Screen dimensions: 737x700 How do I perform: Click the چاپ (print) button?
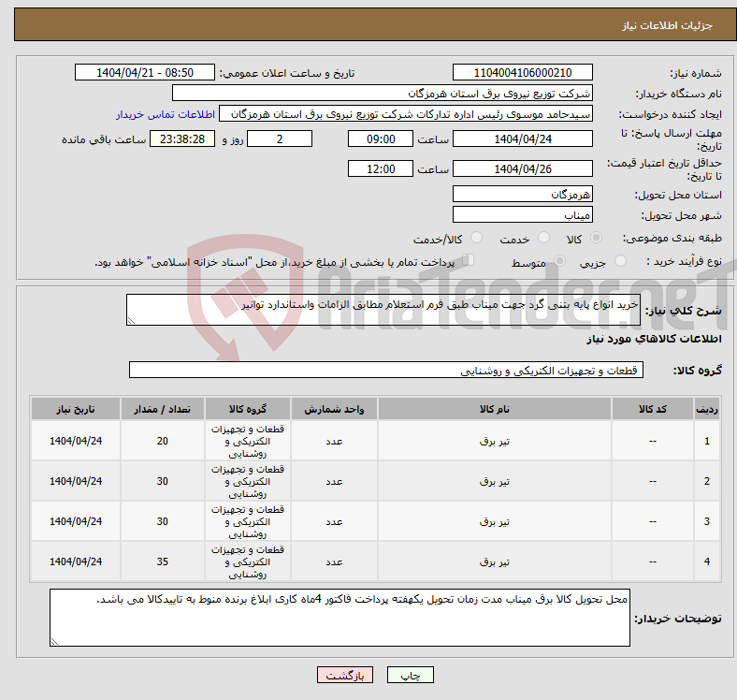point(410,675)
